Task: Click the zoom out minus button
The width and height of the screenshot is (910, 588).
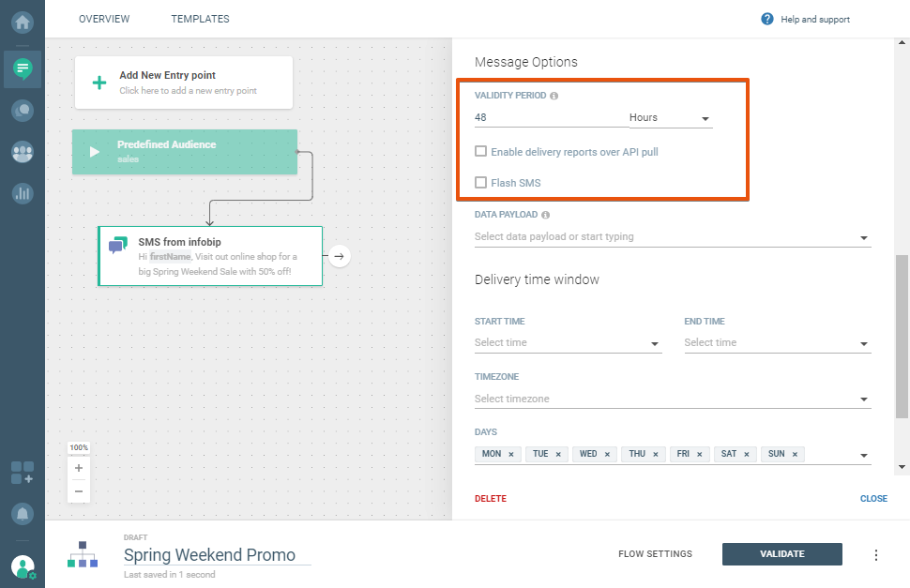Action: pos(79,490)
